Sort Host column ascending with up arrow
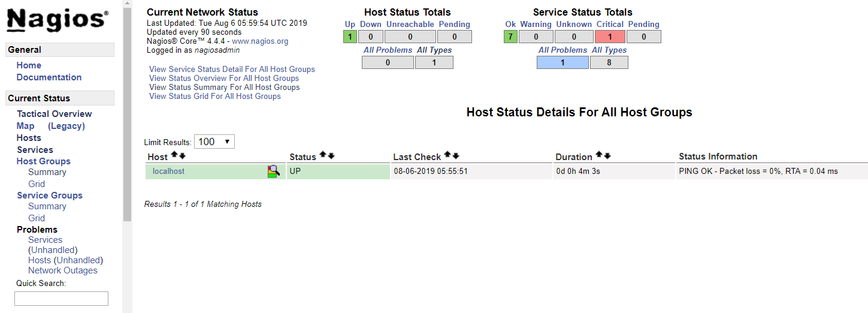Viewport: 868px width, 313px height. pos(174,155)
